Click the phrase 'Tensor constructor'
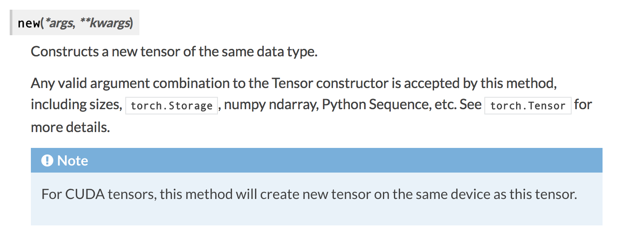The image size is (644, 243). click(x=330, y=83)
